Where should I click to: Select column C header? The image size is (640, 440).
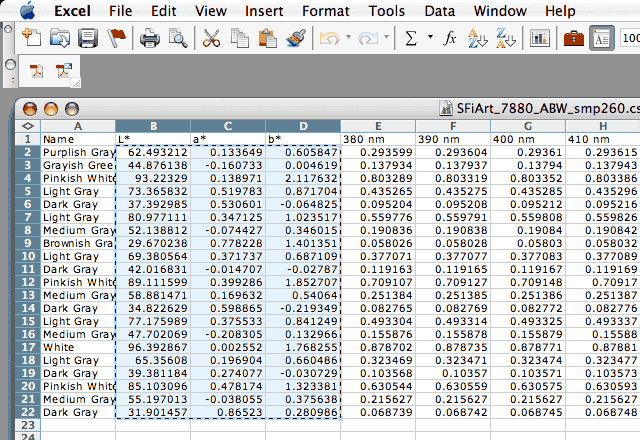pyautogui.click(x=228, y=126)
